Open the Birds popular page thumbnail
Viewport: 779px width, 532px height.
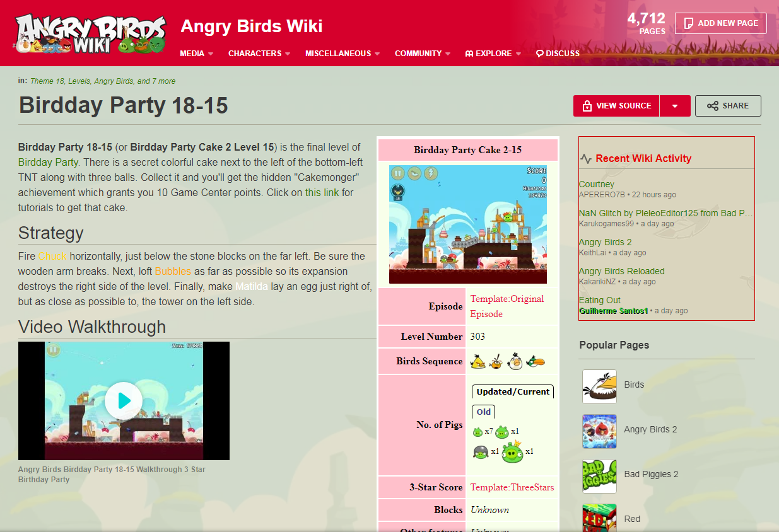[599, 386]
